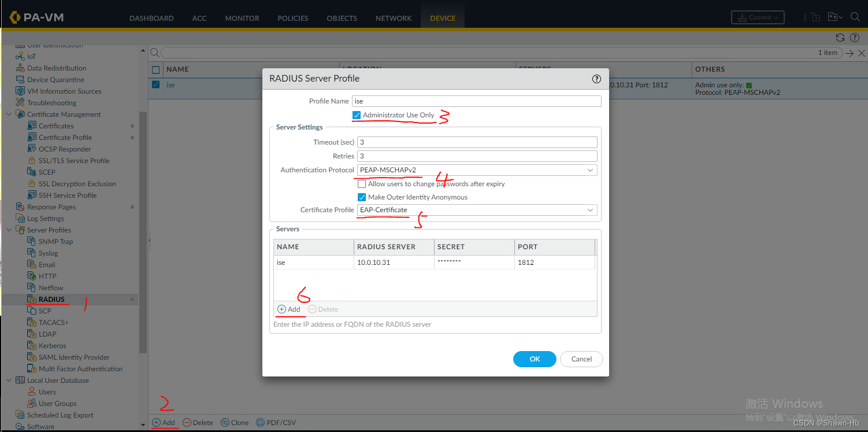868x432 pixels.
Task: Click the Data Redistribution icon
Action: [x=20, y=68]
